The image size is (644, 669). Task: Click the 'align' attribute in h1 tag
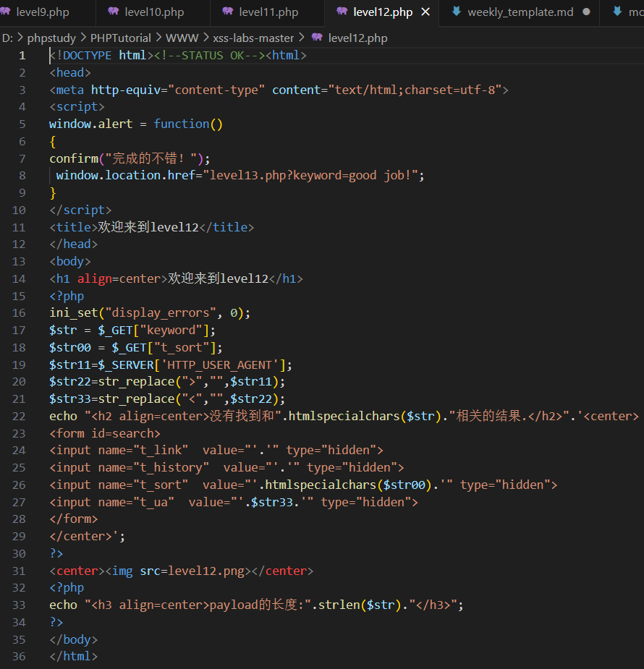[x=94, y=278]
